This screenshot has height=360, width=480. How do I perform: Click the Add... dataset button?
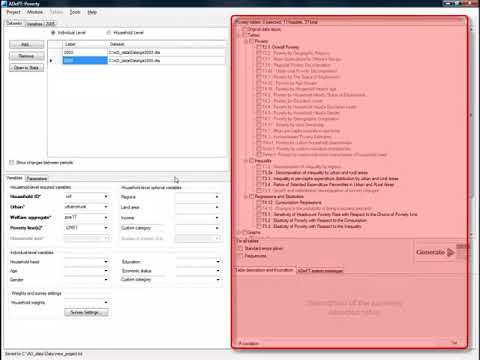point(26,44)
